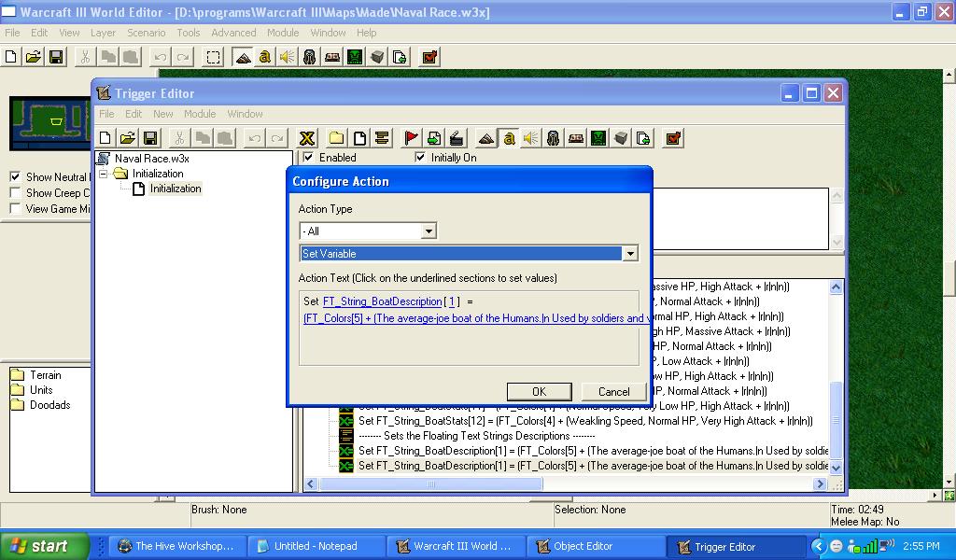Click the array index 1 link
This screenshot has height=560, width=956.
click(451, 301)
